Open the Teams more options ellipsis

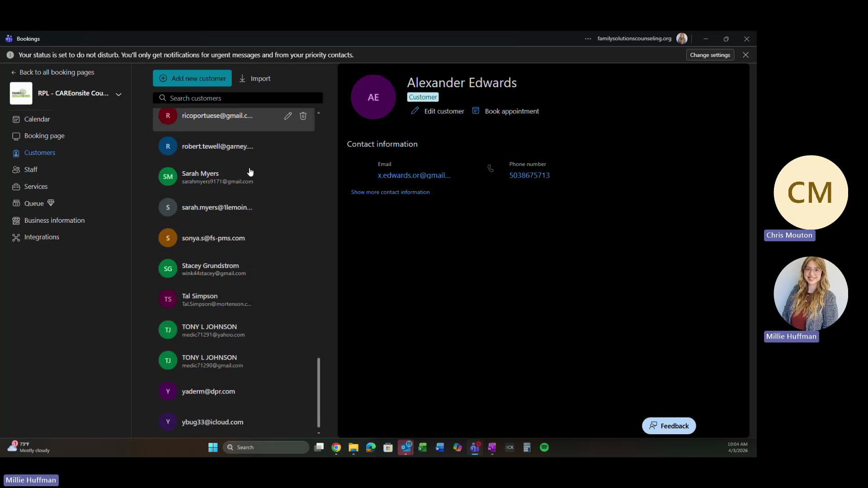tap(588, 39)
